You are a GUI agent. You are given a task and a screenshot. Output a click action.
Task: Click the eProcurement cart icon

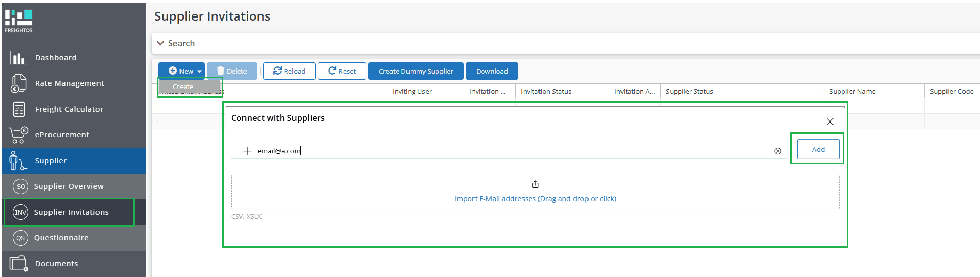tap(19, 135)
